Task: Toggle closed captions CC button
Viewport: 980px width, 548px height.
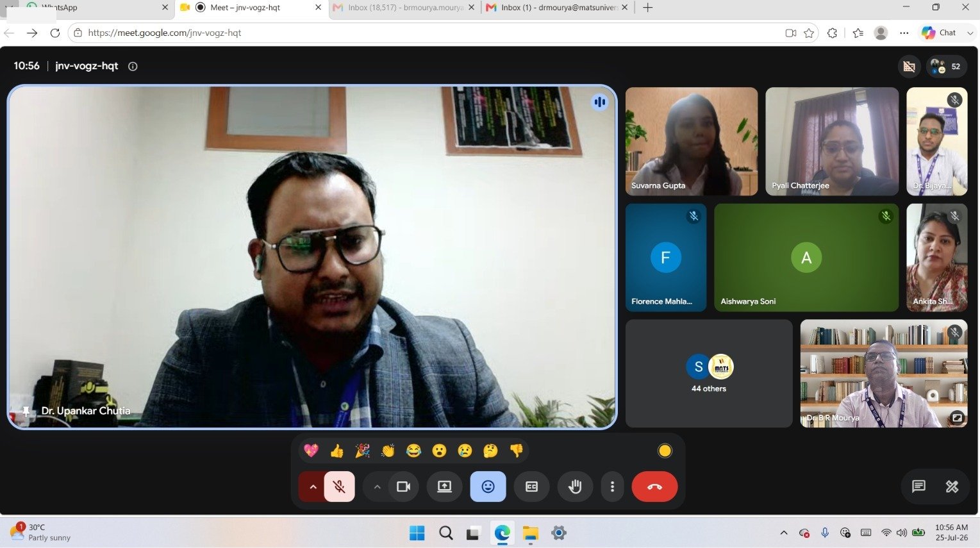Action: tap(531, 486)
